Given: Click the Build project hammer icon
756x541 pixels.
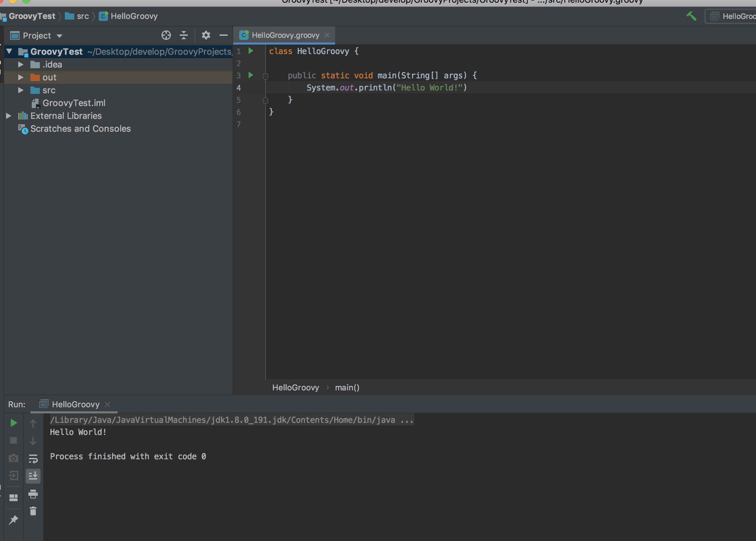Looking at the screenshot, I should (x=691, y=16).
